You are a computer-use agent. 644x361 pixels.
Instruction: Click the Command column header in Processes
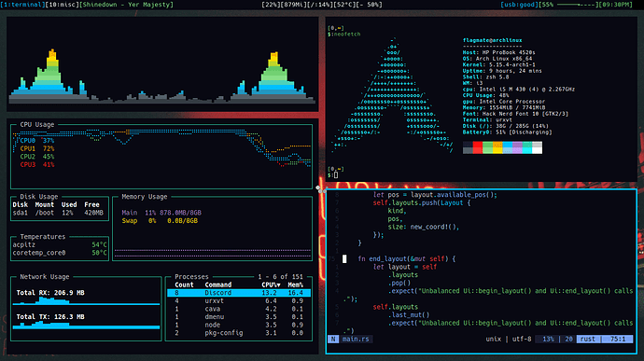pos(218,285)
